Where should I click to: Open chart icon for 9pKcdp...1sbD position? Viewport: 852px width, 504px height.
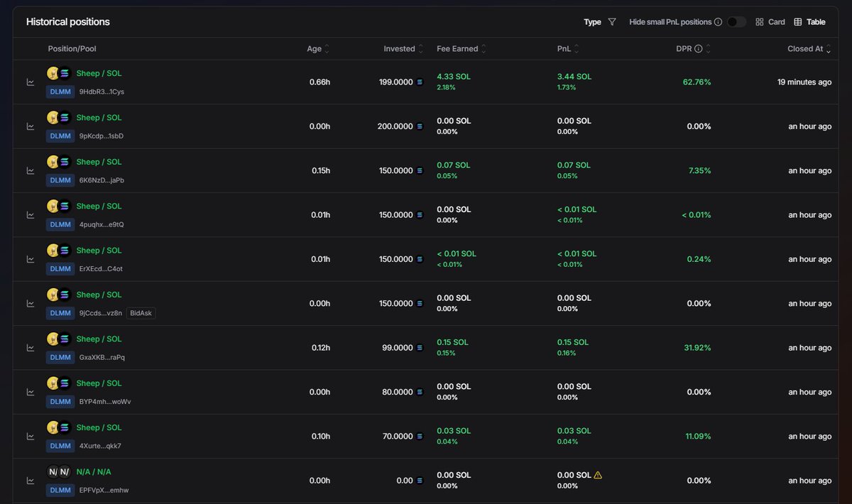point(31,126)
